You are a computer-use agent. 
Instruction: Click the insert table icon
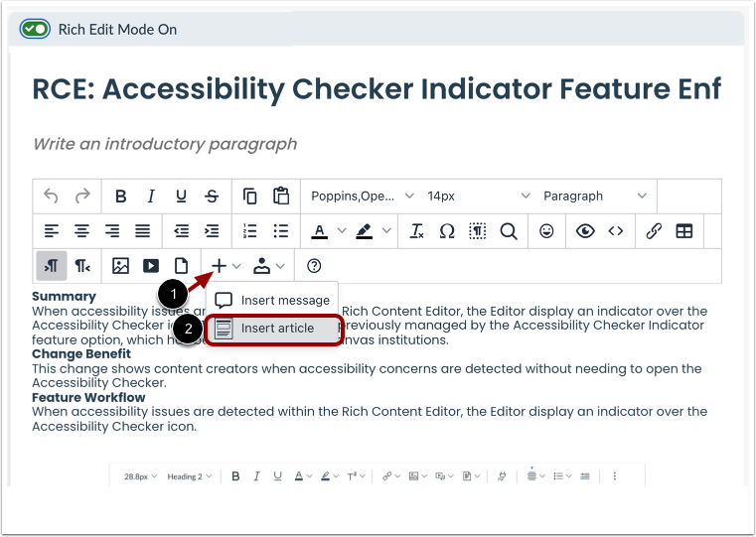pyautogui.click(x=684, y=231)
